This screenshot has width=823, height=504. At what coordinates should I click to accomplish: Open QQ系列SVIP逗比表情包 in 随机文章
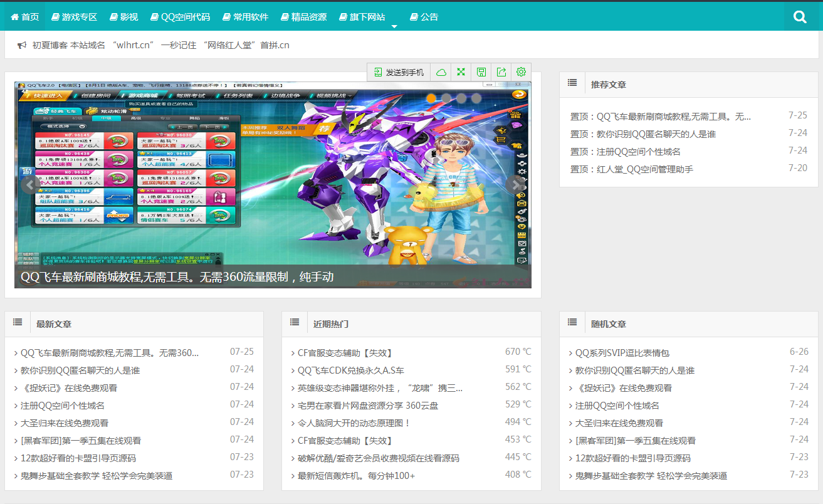click(x=622, y=353)
